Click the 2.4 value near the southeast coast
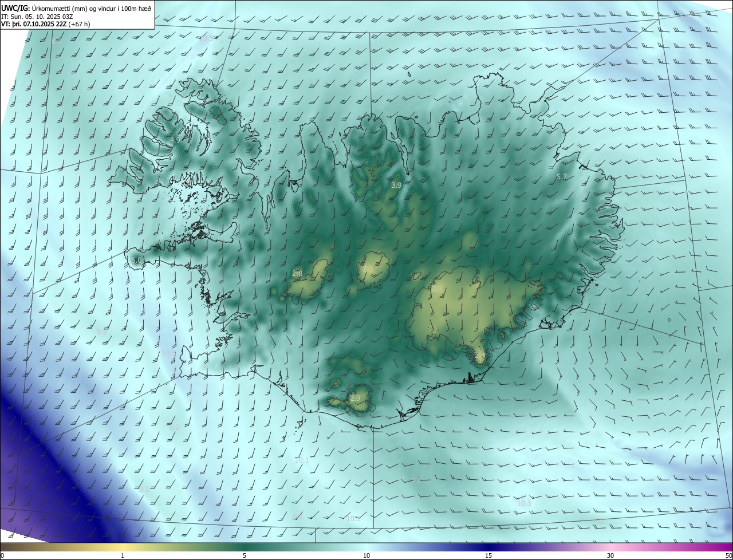 480,356
